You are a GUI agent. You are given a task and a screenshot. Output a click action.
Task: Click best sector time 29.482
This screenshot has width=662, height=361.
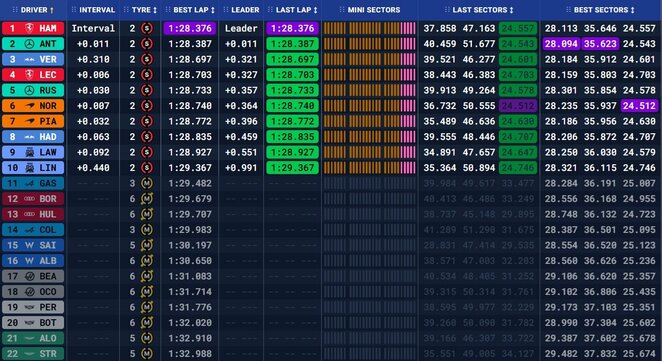561,353
